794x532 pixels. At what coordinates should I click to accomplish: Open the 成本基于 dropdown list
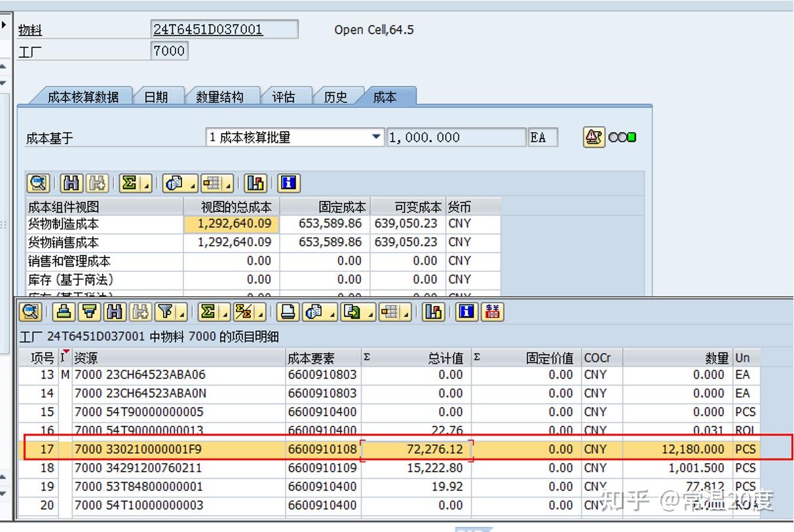pyautogui.click(x=376, y=137)
